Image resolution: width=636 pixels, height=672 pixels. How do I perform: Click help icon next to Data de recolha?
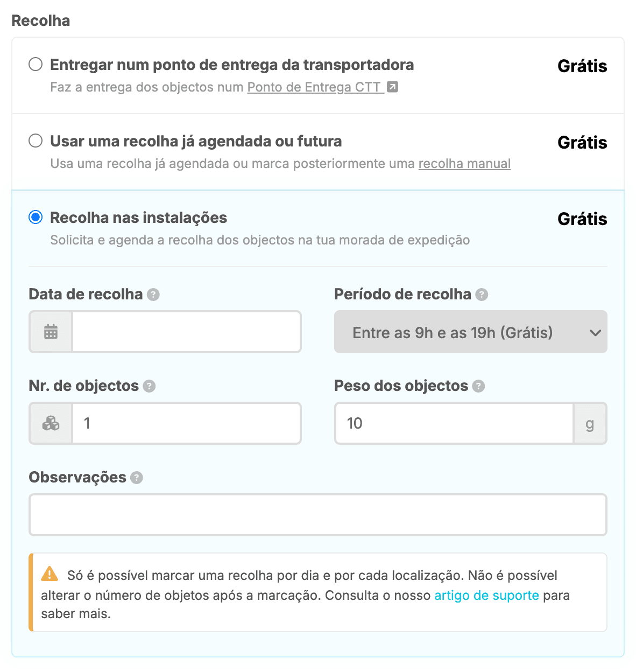[153, 295]
